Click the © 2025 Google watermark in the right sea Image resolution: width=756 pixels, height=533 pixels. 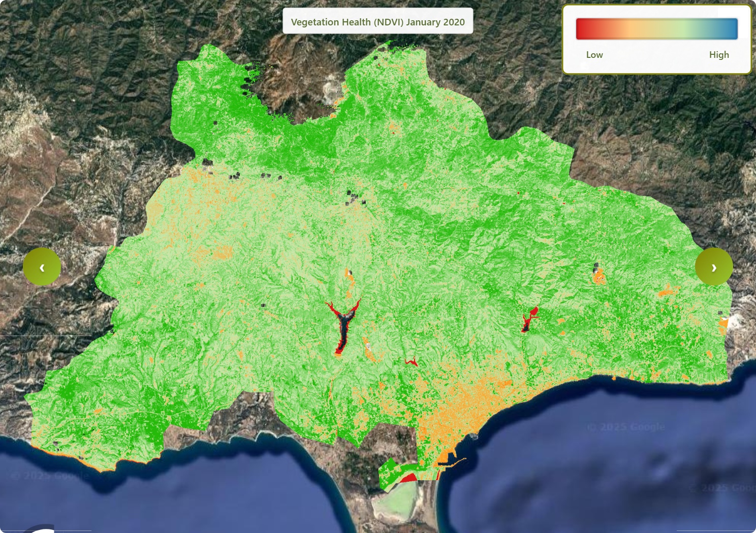point(625,427)
